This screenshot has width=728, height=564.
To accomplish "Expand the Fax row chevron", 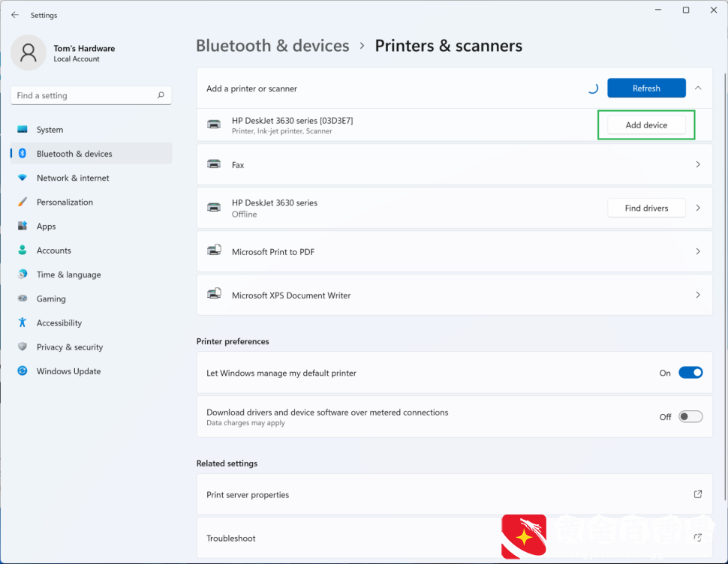I will click(x=698, y=164).
